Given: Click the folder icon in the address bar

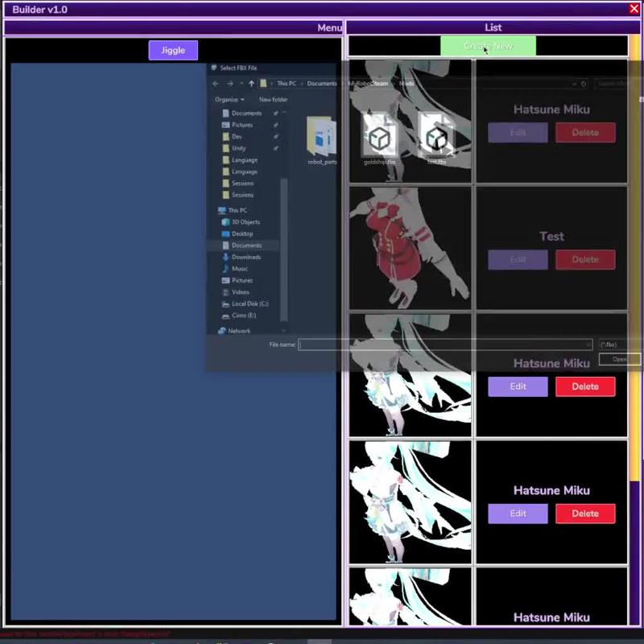Looking at the screenshot, I should pos(263,84).
